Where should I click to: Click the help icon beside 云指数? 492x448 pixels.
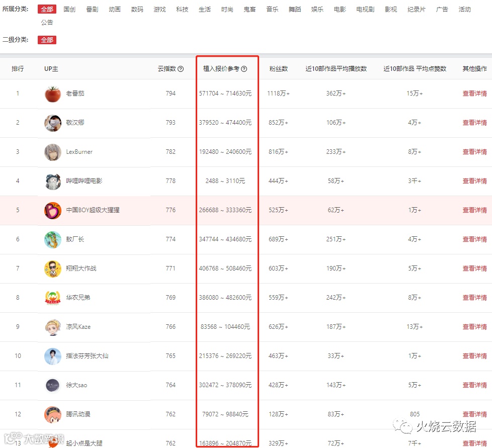(x=181, y=69)
